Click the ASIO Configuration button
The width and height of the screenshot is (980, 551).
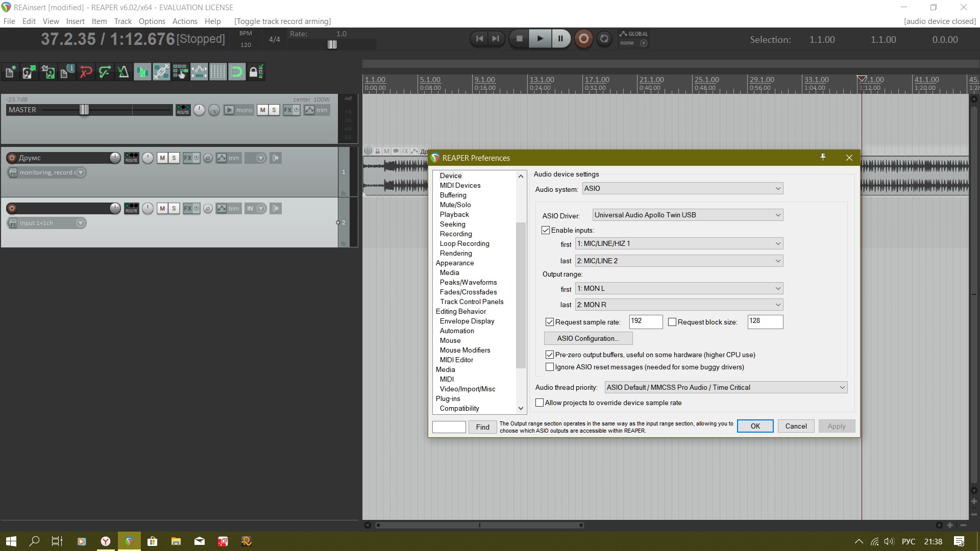(x=588, y=338)
